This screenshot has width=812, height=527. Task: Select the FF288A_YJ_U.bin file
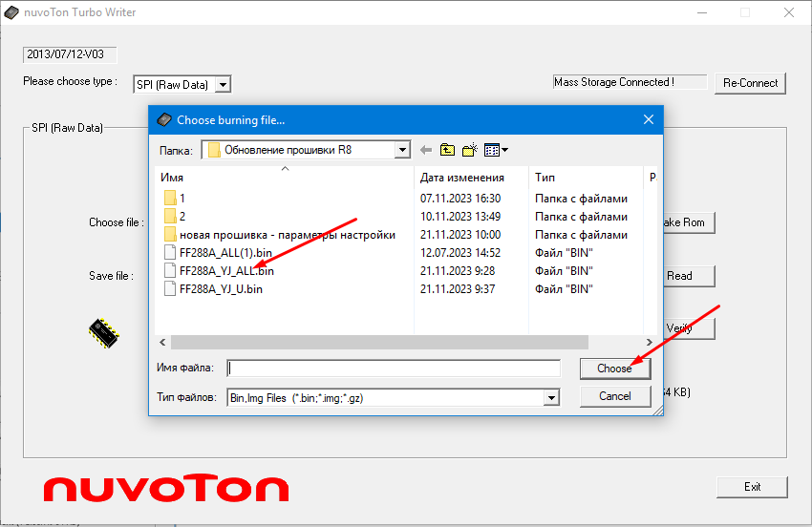pyautogui.click(x=220, y=289)
